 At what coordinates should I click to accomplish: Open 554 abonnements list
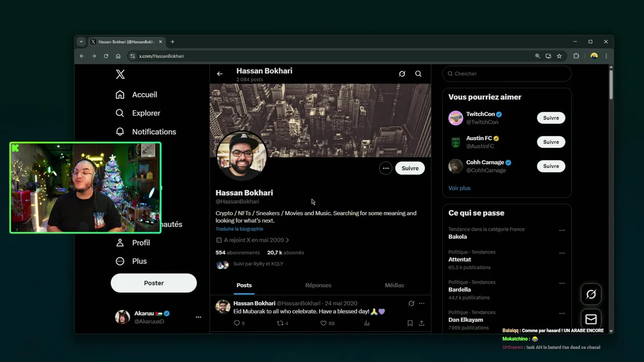click(237, 253)
